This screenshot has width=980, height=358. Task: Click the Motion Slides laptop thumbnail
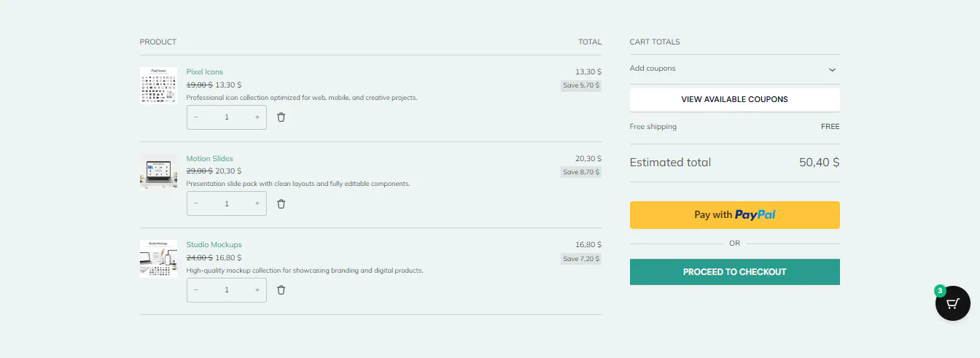(158, 172)
